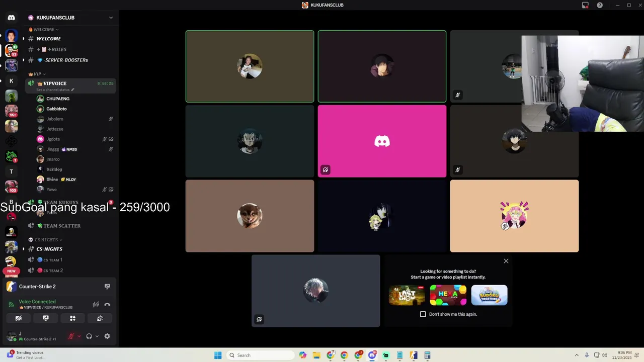Viewport: 644px width, 362px height.
Task: Open the WELCOME text channel
Action: pyautogui.click(x=70, y=39)
